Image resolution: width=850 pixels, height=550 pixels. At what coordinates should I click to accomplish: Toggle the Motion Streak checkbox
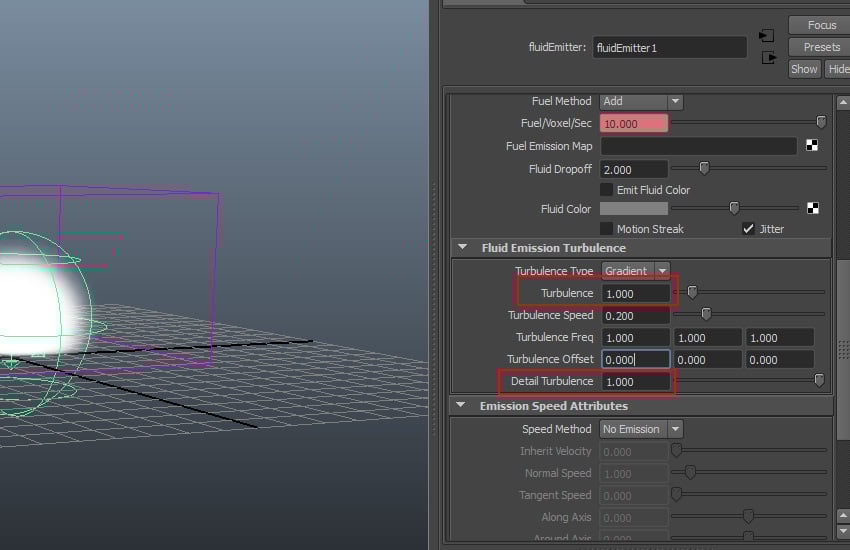(606, 229)
